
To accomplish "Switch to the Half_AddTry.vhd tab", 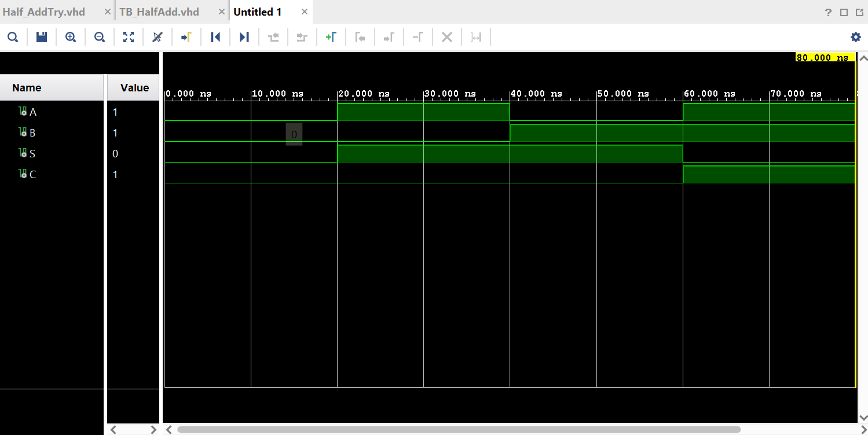I will click(44, 12).
